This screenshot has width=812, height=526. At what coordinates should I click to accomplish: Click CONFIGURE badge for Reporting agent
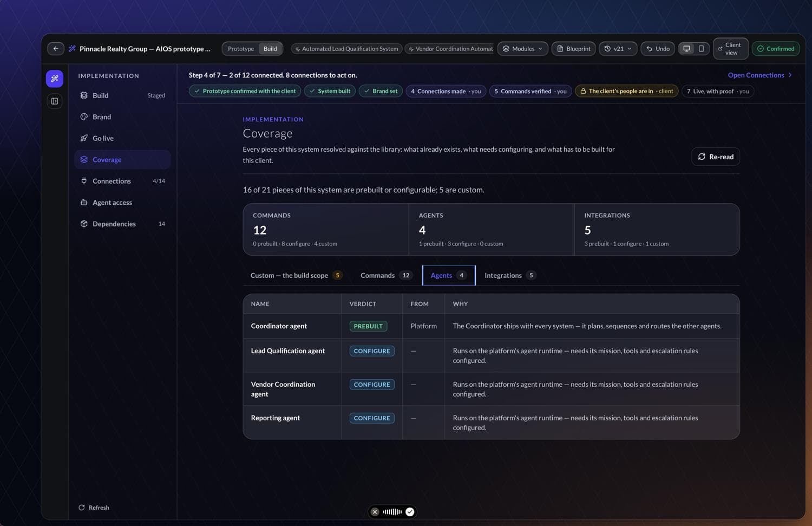(x=372, y=418)
